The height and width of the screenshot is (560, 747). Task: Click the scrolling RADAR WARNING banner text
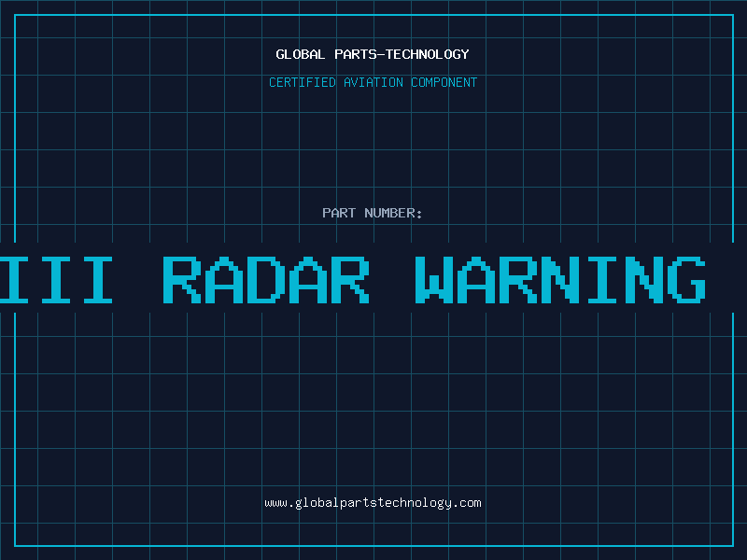[x=353, y=280]
